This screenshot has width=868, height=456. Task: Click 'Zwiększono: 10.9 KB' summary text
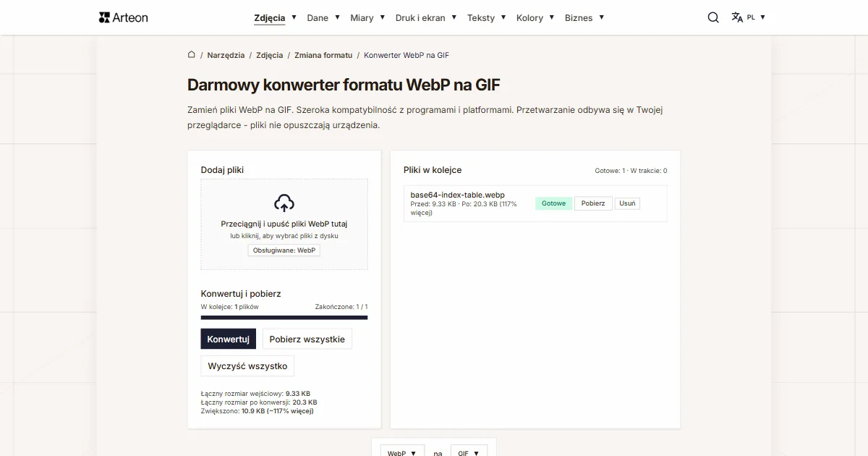pos(257,411)
